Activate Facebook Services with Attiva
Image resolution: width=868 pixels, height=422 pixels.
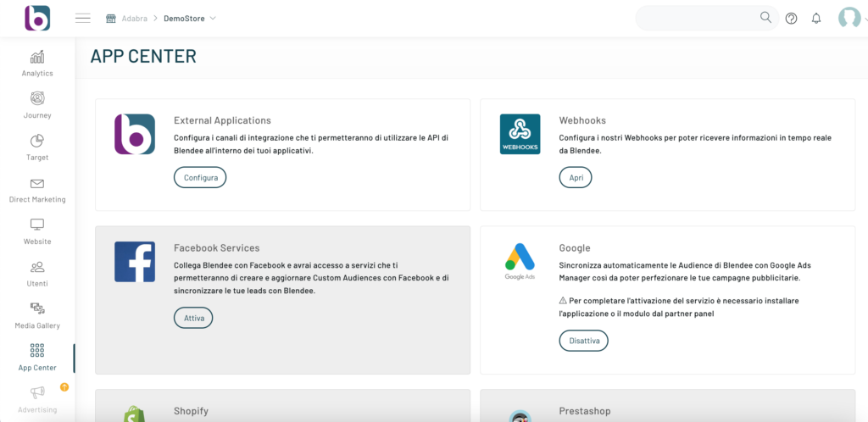point(193,318)
